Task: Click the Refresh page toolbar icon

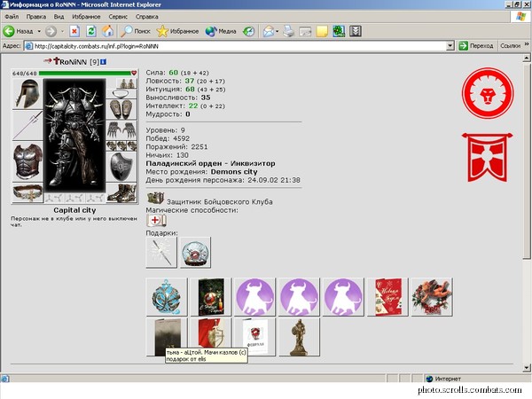Action: pyautogui.click(x=91, y=31)
